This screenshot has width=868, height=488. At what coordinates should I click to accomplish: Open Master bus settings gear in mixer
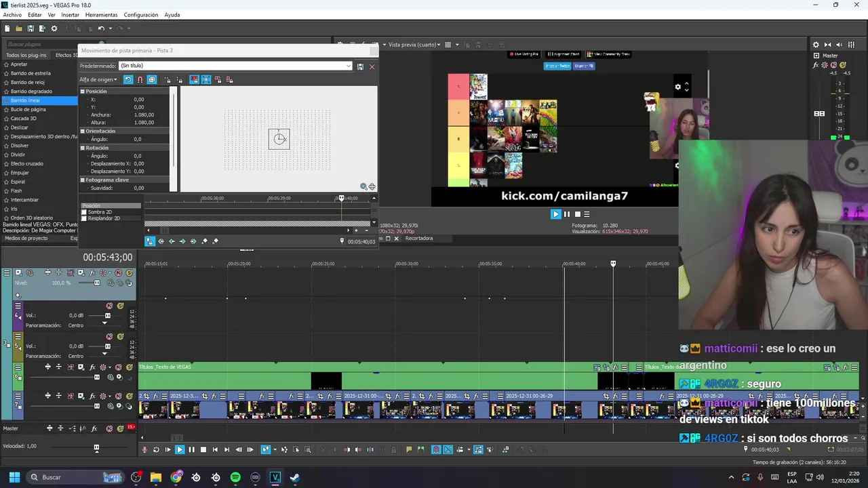coord(816,45)
